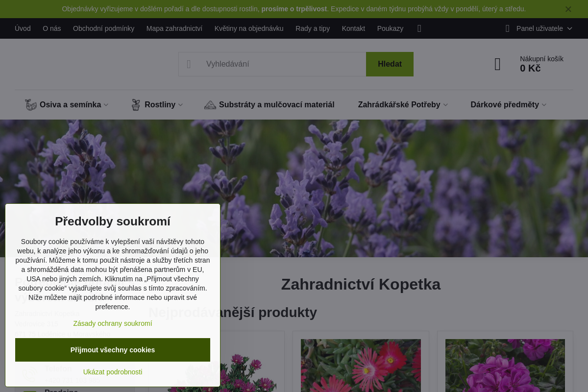Open Mapa zahradnictví link
588x392 pixels.
pos(174,28)
